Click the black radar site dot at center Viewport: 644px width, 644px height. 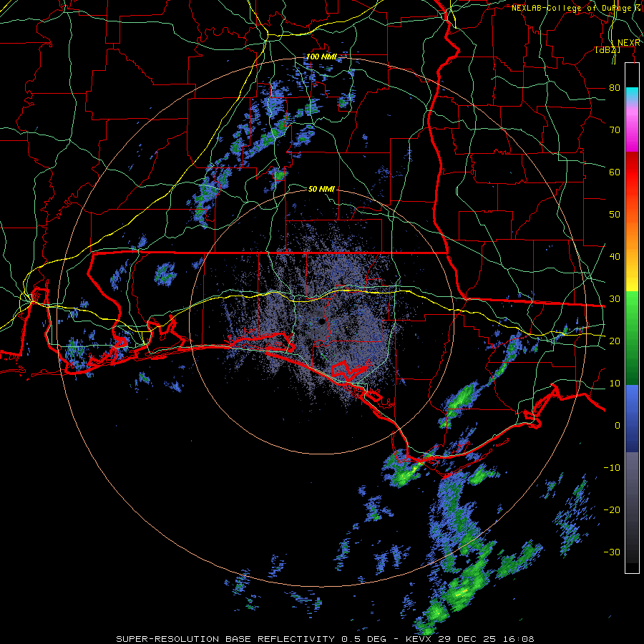[x=322, y=321]
